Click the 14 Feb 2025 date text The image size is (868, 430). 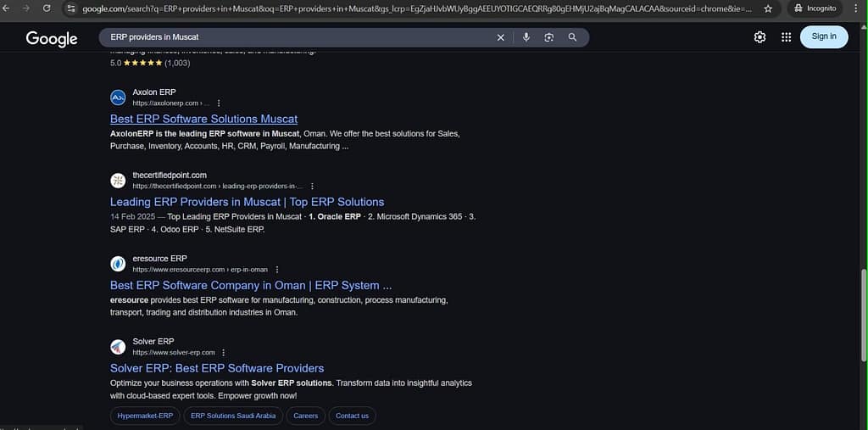click(133, 216)
